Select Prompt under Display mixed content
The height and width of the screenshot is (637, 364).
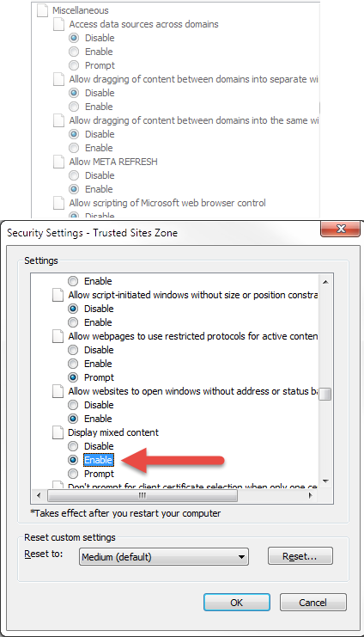[x=73, y=474]
